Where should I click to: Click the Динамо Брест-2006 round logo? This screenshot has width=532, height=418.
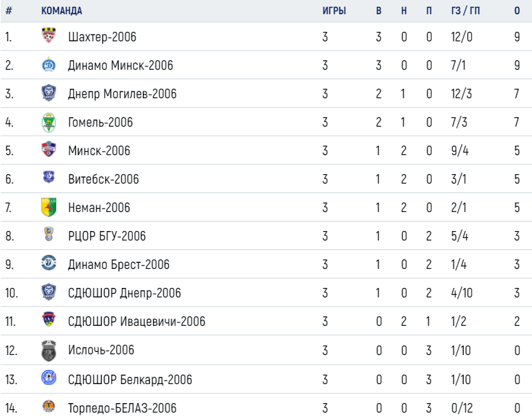tap(49, 263)
